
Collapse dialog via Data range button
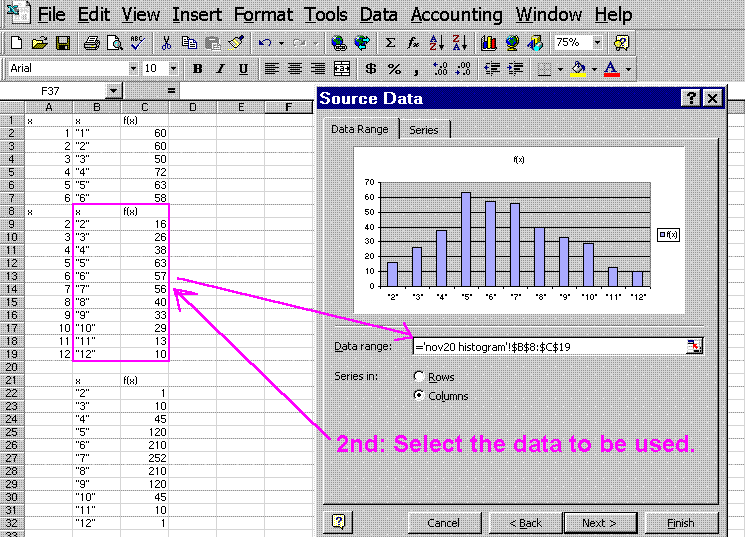tap(694, 346)
